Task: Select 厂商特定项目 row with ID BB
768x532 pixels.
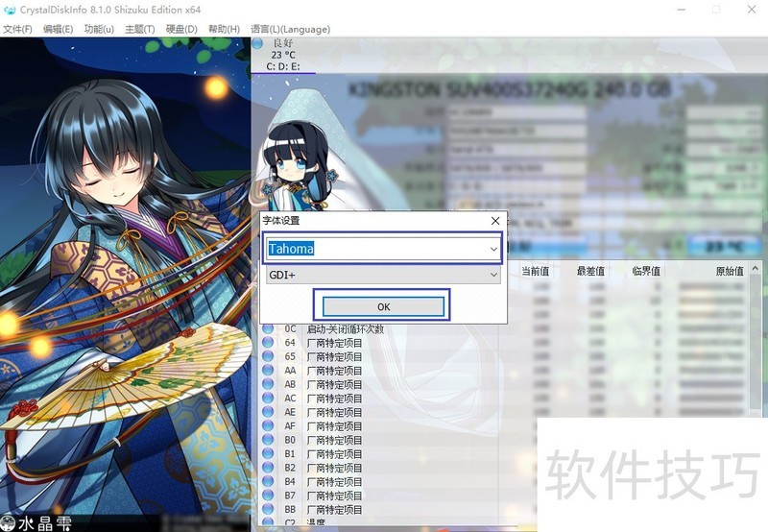Action: pos(334,510)
